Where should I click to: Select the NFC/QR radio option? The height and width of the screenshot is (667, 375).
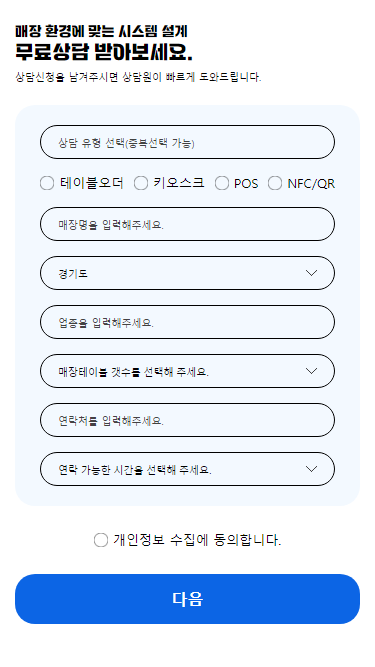point(275,183)
